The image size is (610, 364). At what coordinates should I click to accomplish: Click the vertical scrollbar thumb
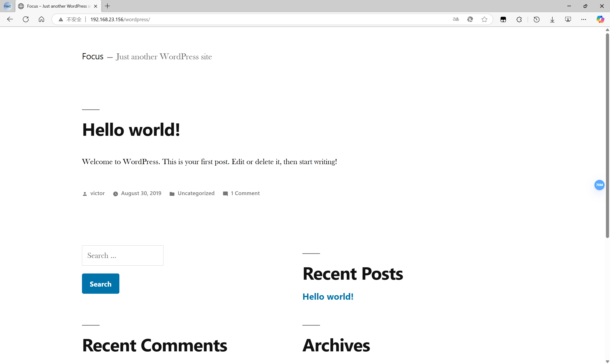pyautogui.click(x=607, y=135)
